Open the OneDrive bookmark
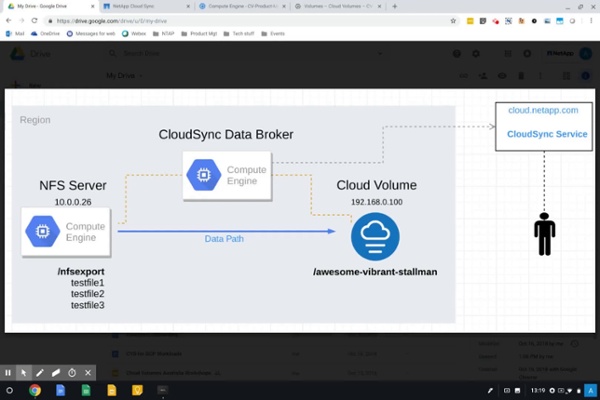The height and width of the screenshot is (400, 600). click(x=45, y=34)
